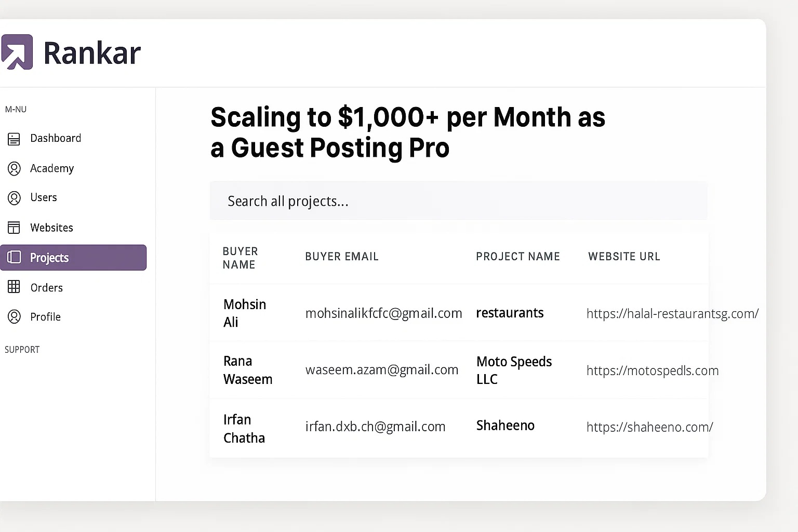This screenshot has width=798, height=532.
Task: Go to the Academy section
Action: [x=52, y=168]
